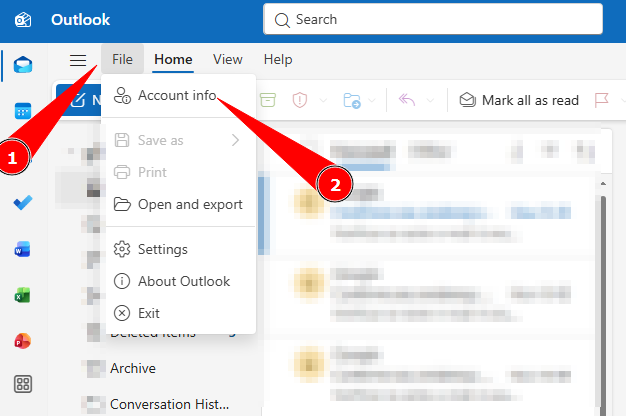Click the Report shield icon
The image size is (626, 416).
[x=299, y=100]
